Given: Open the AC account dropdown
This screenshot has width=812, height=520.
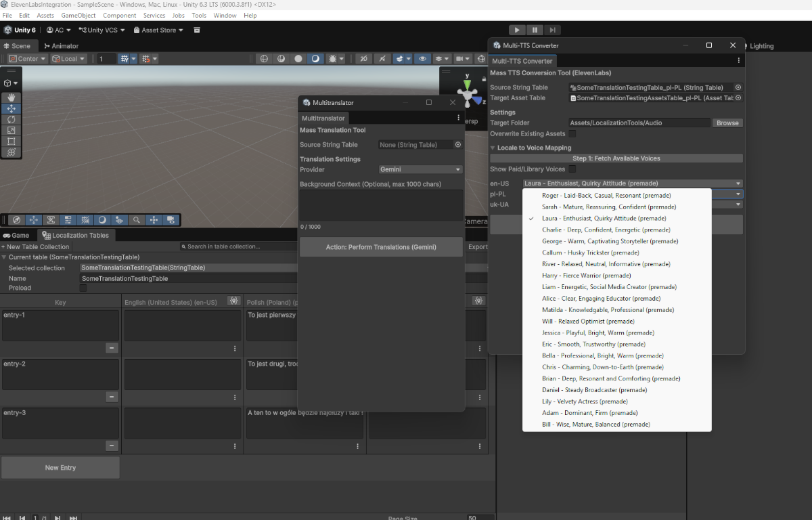Looking at the screenshot, I should 59,30.
